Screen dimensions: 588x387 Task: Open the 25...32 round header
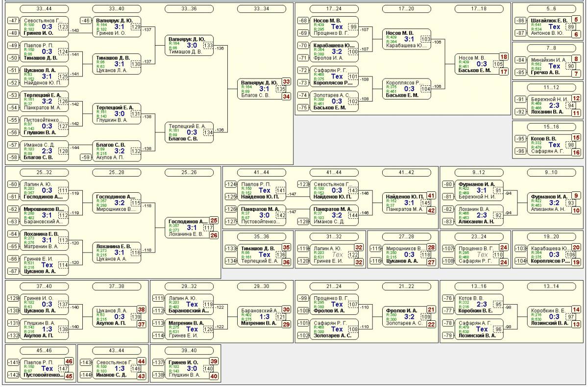pos(45,172)
